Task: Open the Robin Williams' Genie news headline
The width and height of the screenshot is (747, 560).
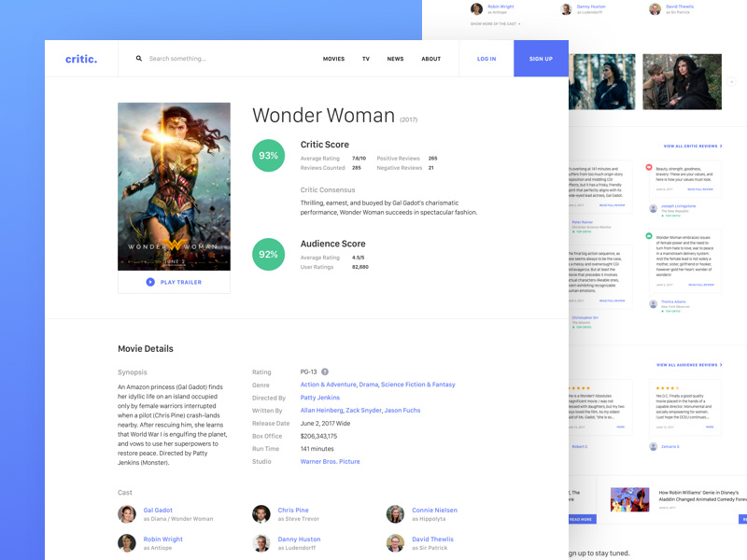Action: point(703,496)
